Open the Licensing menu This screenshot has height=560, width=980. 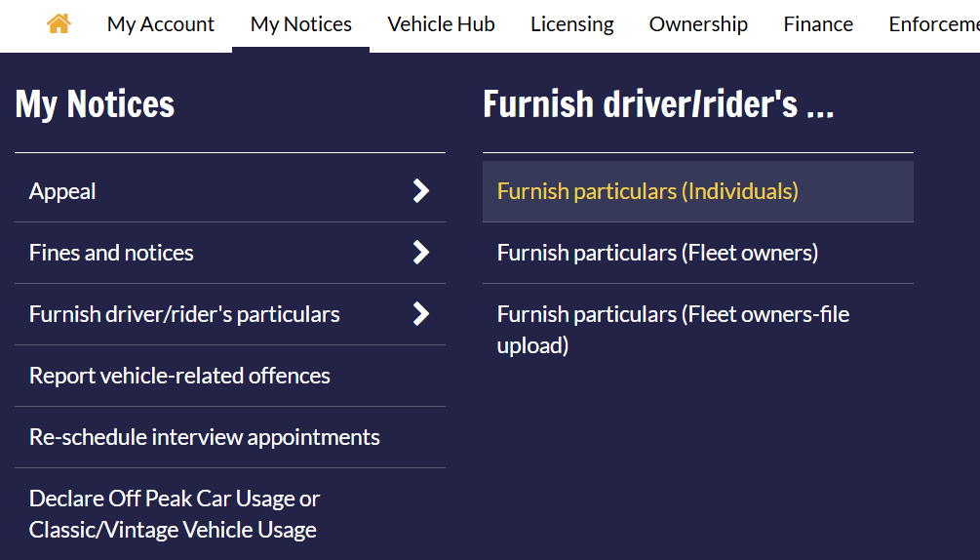[x=571, y=24]
